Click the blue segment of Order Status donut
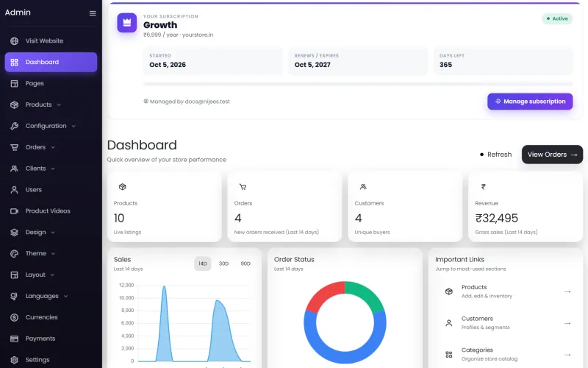Screen dimensions: 588x368 click(345, 356)
